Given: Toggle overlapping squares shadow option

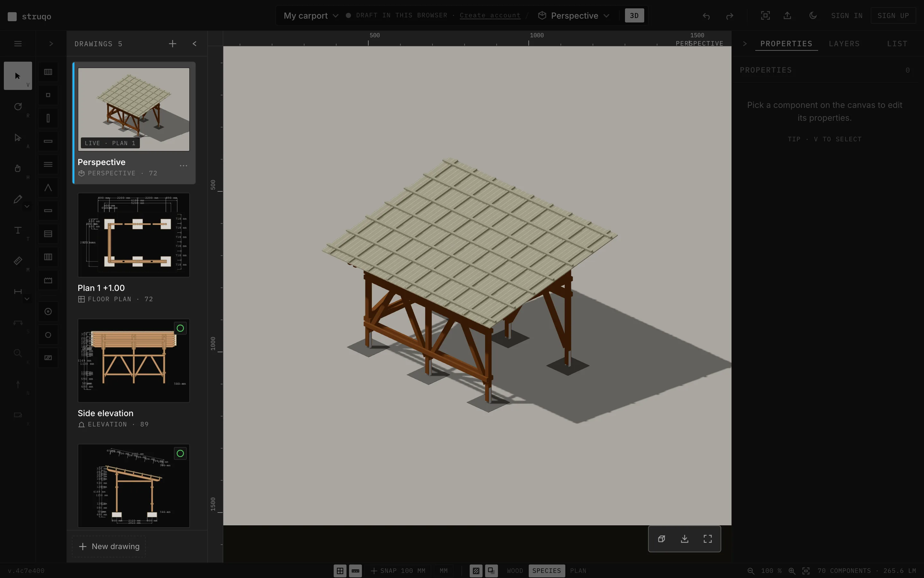Looking at the screenshot, I should (x=492, y=571).
